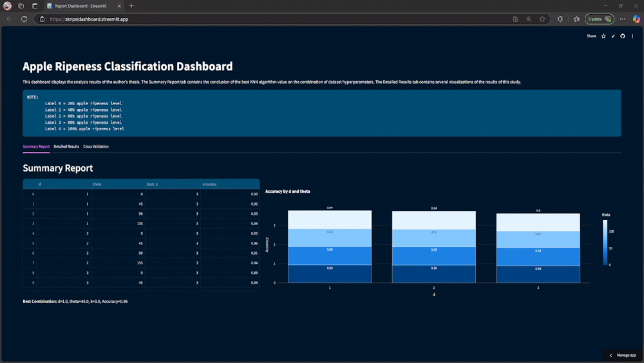
Task: Open the Edge Copilot icon
Action: click(636, 19)
